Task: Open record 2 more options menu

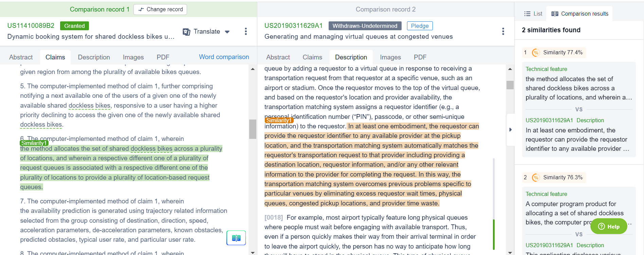Action: [x=503, y=32]
